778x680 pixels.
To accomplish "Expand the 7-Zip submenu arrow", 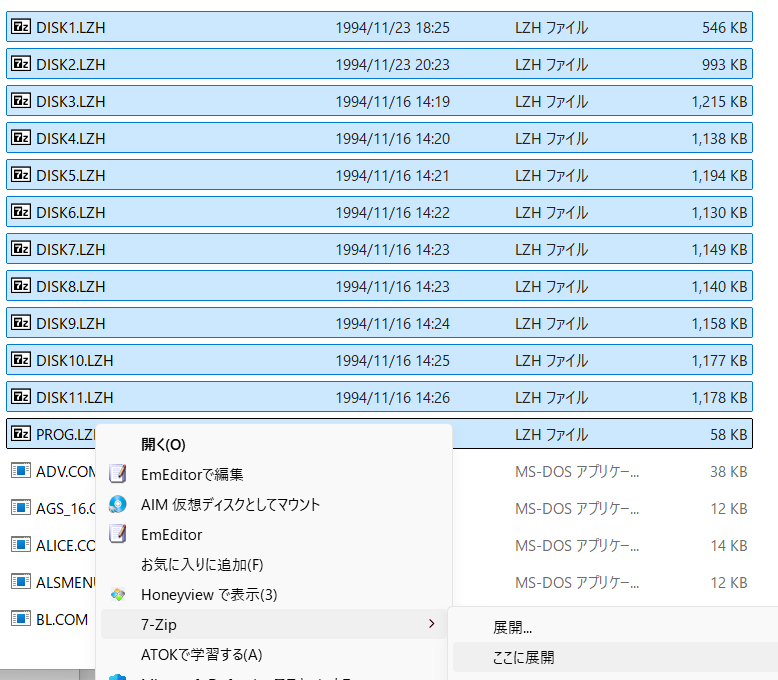I will click(x=432, y=623).
